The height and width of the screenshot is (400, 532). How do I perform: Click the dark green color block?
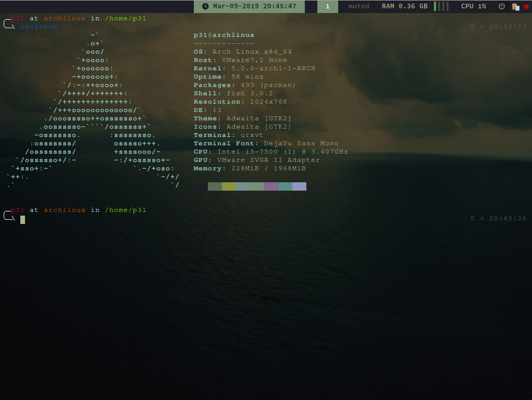point(215,186)
